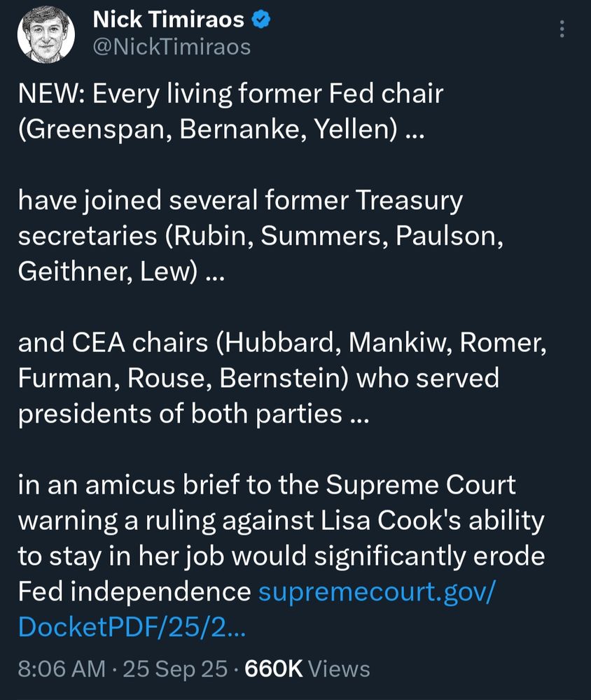
Task: Click the words "CEA chairs" in the tweet
Action: click(132, 343)
